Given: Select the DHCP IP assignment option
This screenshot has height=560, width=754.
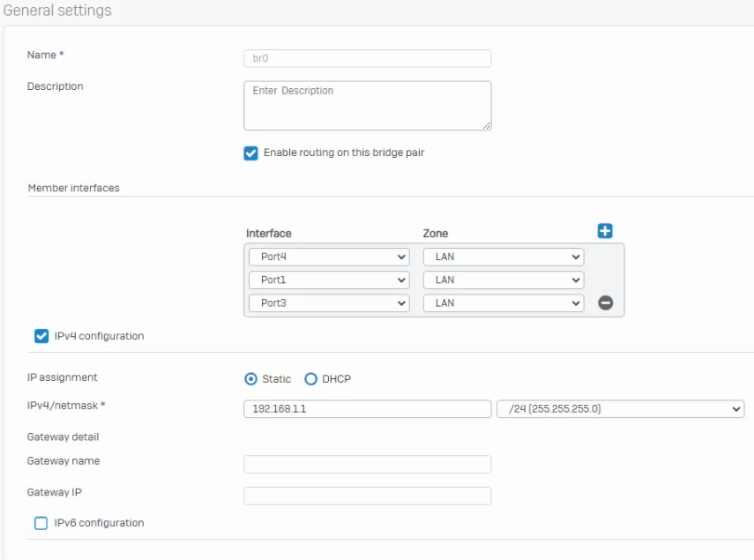Looking at the screenshot, I should pos(310,379).
